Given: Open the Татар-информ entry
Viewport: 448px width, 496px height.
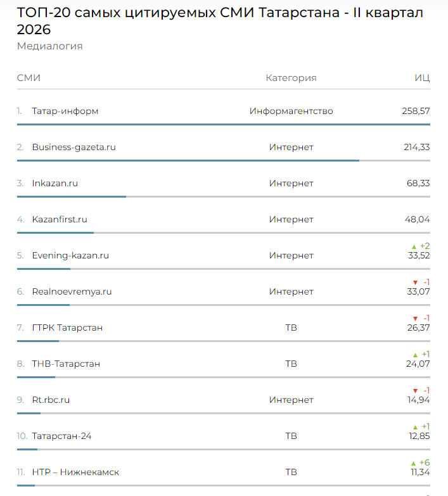Looking at the screenshot, I should point(65,111).
